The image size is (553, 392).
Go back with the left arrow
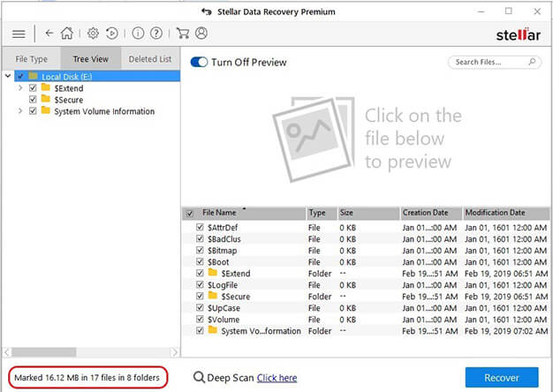point(49,34)
